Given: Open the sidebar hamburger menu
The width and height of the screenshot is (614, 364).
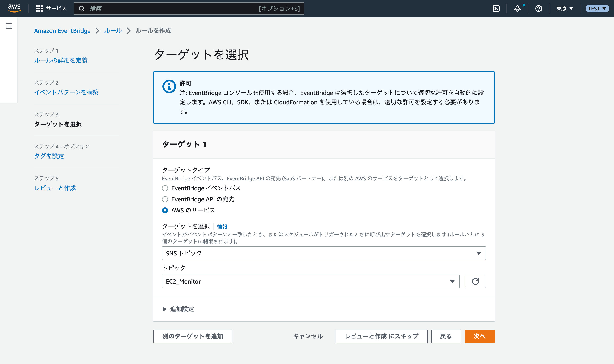Looking at the screenshot, I should click(x=9, y=26).
